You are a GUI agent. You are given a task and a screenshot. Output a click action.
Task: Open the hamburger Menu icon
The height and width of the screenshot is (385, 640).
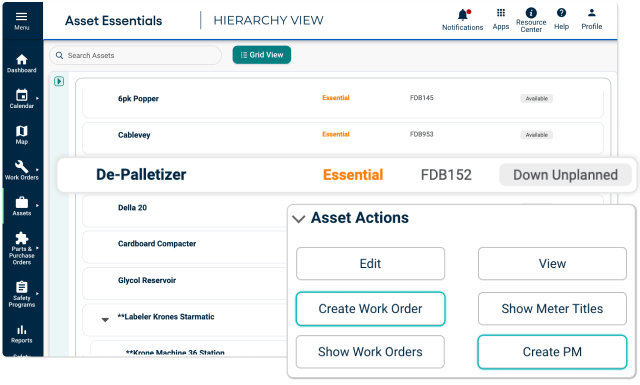(22, 17)
